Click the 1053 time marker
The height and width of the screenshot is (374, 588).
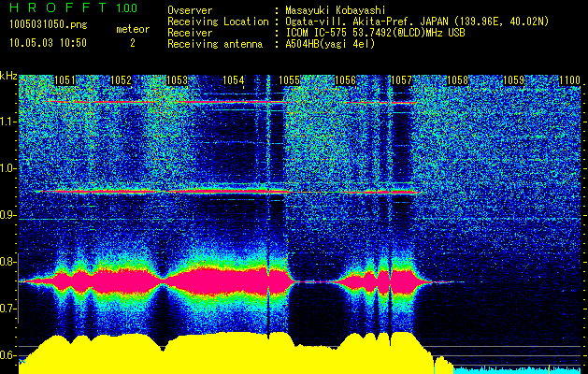click(x=177, y=80)
